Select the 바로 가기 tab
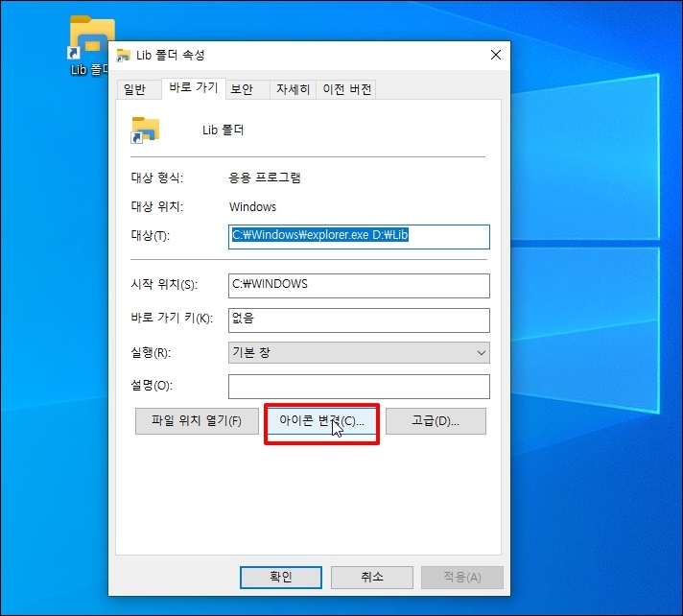The image size is (683, 616). tap(194, 88)
